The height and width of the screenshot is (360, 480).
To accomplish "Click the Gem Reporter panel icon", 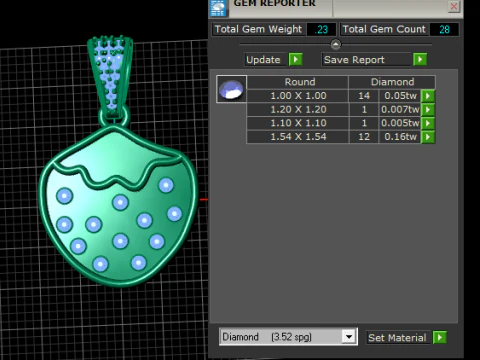I will click(218, 8).
